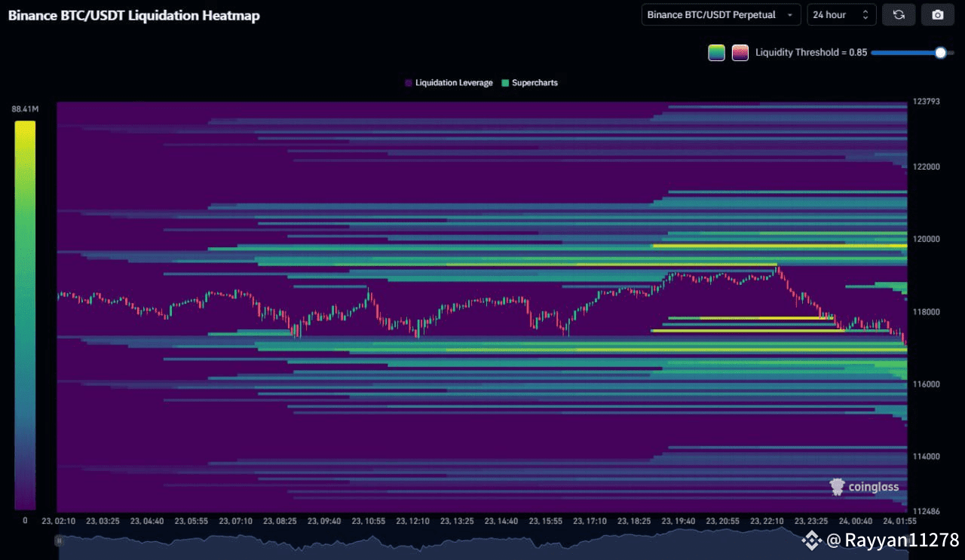Open the 24 hour time range selector

[841, 15]
